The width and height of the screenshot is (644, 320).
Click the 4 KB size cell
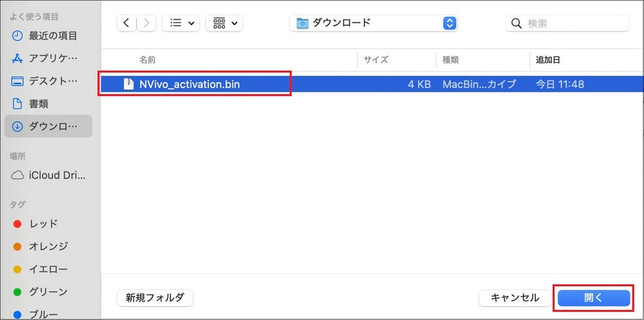[x=419, y=85]
